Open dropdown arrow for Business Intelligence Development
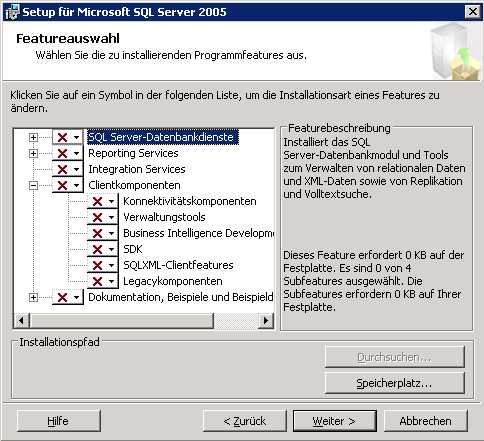This screenshot has height=441, width=484. (x=112, y=234)
